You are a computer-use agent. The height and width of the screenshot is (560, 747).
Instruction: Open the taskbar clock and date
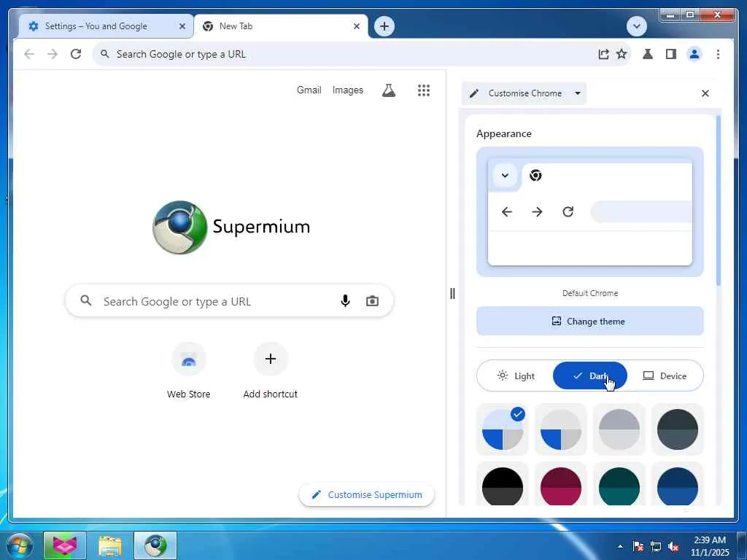coord(709,545)
